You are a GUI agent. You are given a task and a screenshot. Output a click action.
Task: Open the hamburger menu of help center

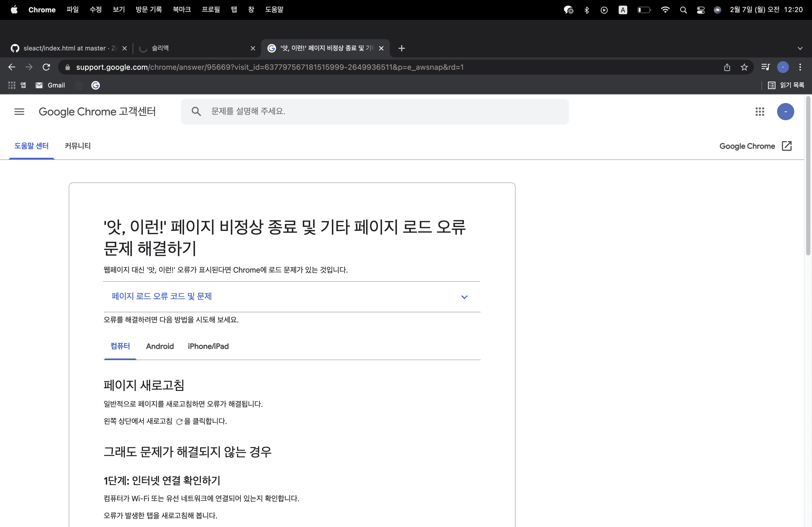[19, 111]
